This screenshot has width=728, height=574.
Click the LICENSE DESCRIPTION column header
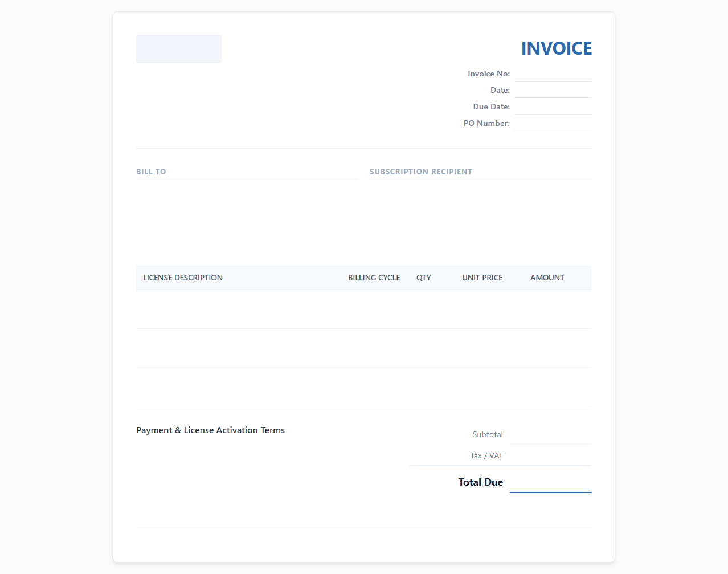[x=183, y=278]
